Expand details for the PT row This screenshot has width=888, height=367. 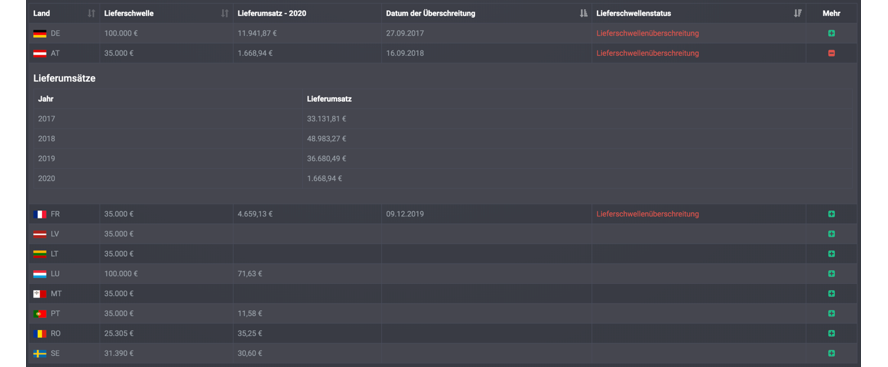[x=831, y=313]
